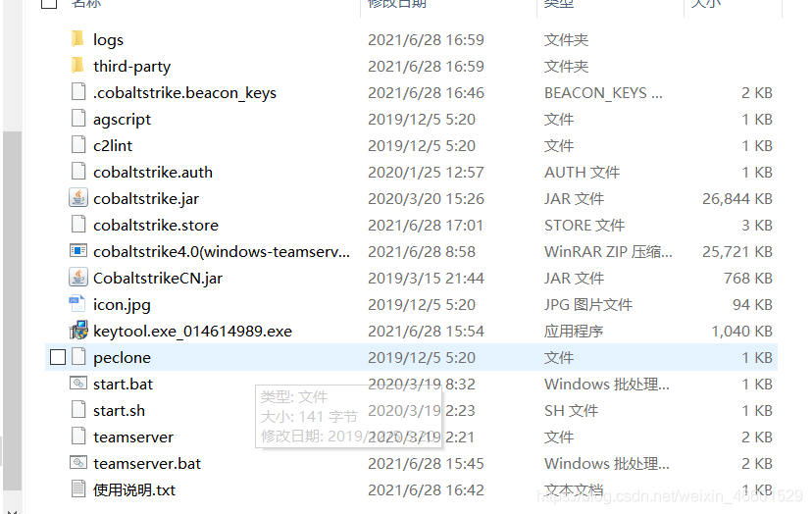Select the teamserver file name
Screen dimensions: 812x514
coord(133,437)
